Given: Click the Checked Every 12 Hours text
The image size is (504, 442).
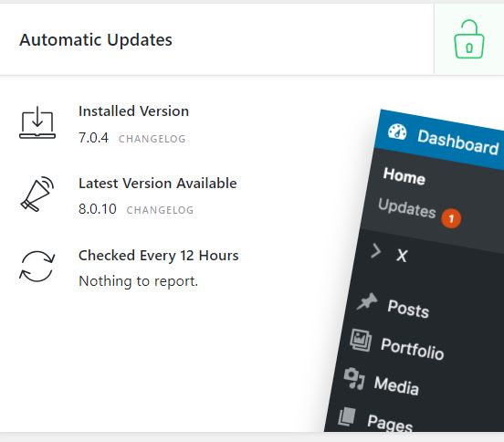Looking at the screenshot, I should (x=159, y=256).
